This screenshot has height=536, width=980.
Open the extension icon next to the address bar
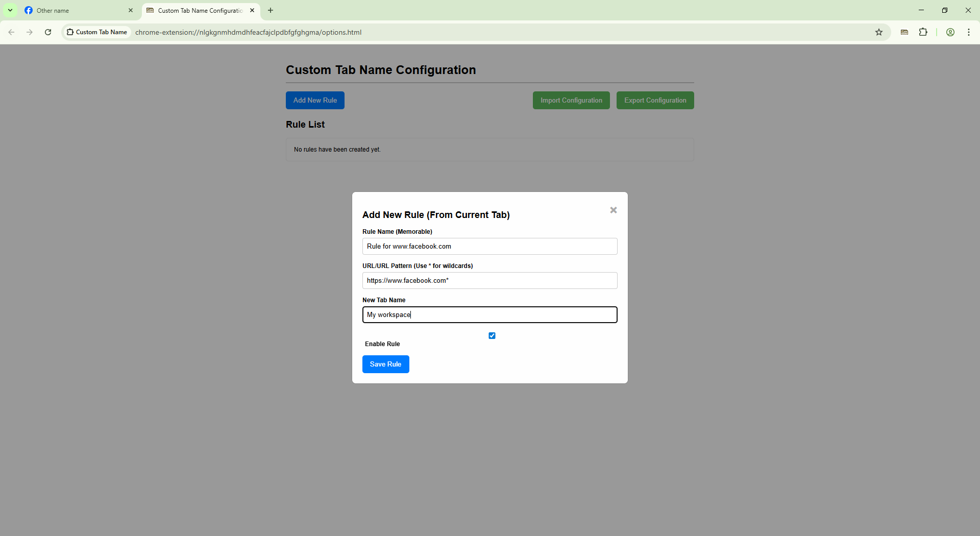904,32
